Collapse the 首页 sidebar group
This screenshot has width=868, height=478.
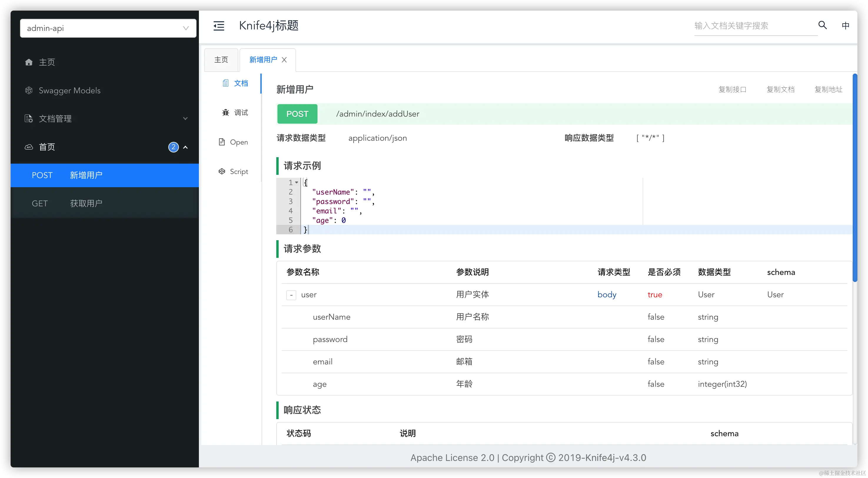[x=185, y=147]
